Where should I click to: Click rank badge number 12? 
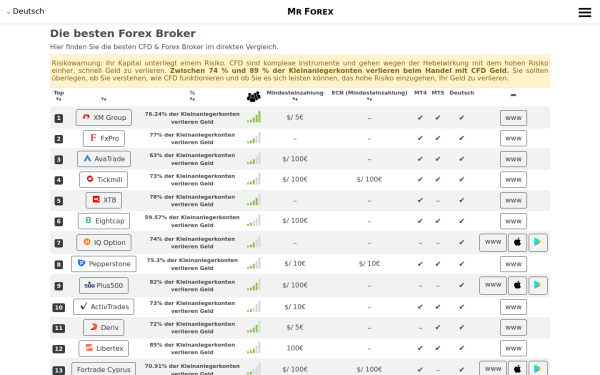point(59,349)
